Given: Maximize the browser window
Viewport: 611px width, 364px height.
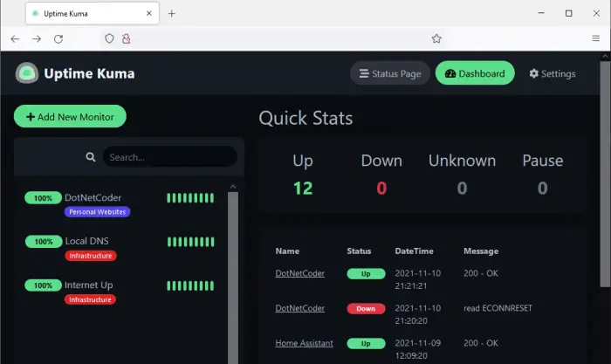Looking at the screenshot, I should (x=568, y=13).
